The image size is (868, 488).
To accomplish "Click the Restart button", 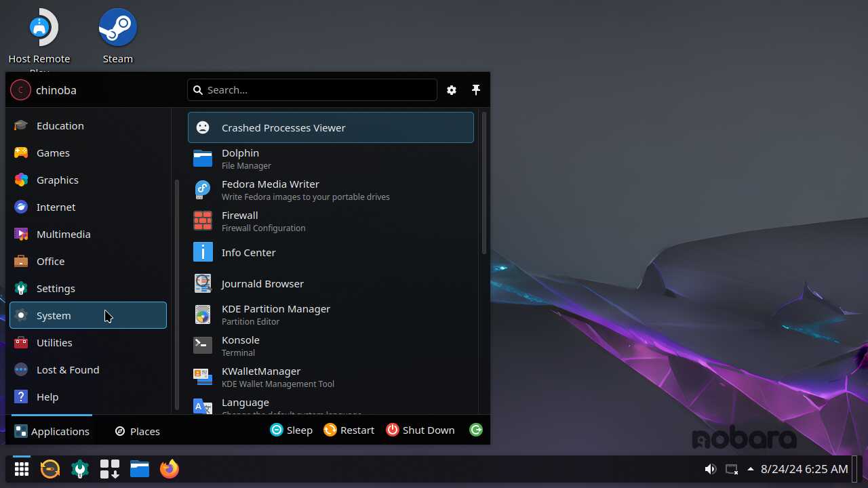I will [349, 430].
